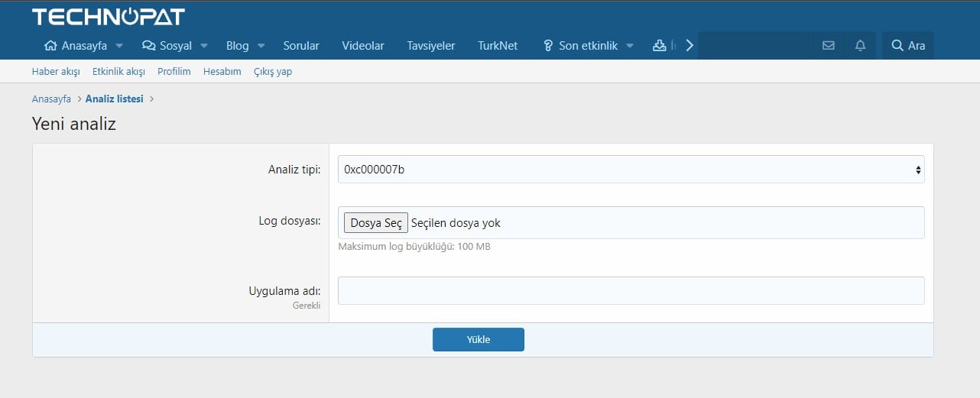Click the Technopat logo

[108, 17]
